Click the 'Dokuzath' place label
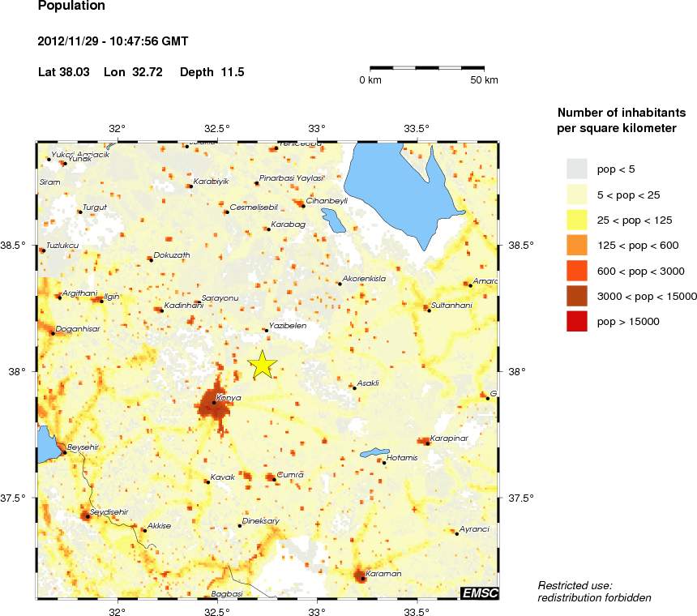 [x=172, y=255]
